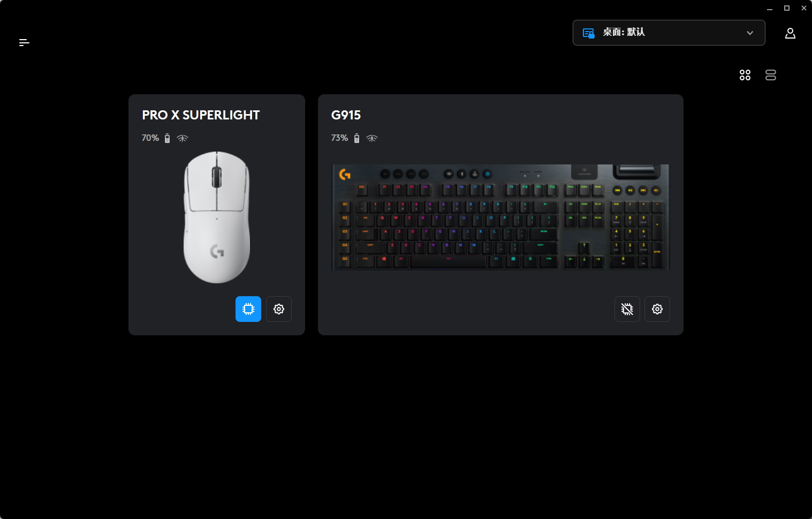Open the hamburger menu

[24, 42]
